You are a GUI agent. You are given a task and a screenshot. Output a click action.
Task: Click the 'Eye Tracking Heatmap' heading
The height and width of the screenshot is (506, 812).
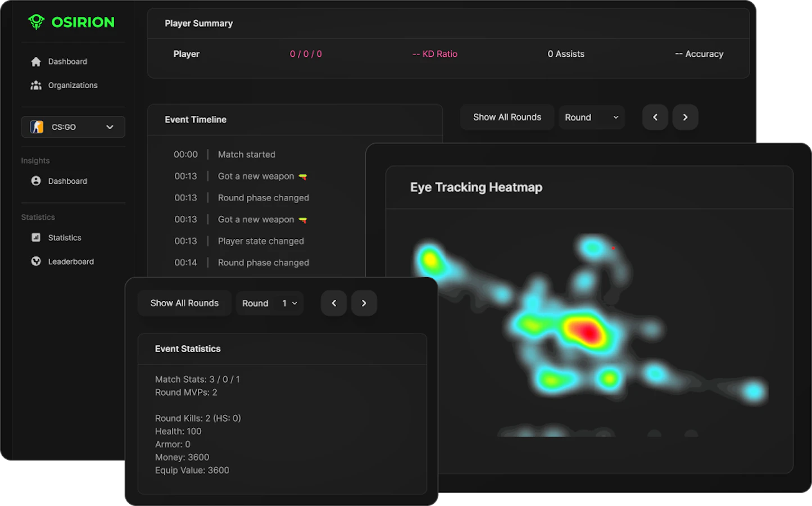coord(476,187)
